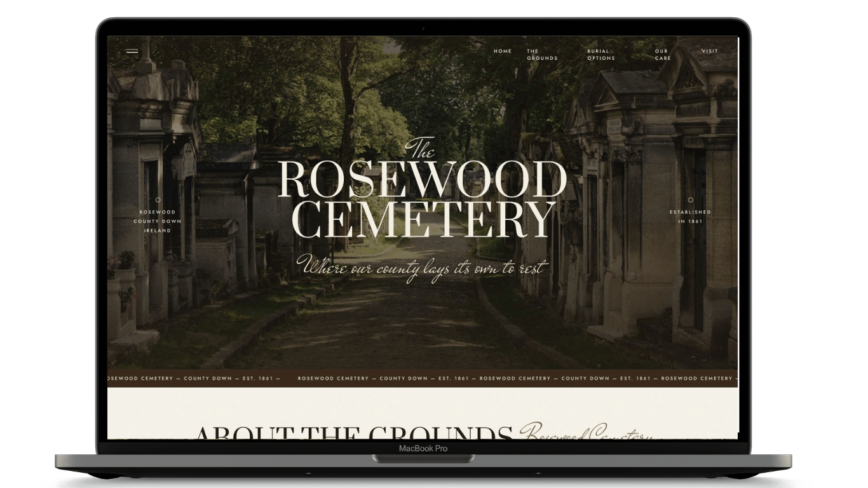Click the 'Rosewood County Down Ireland' text
This screenshot has width=868, height=488.
158,221
